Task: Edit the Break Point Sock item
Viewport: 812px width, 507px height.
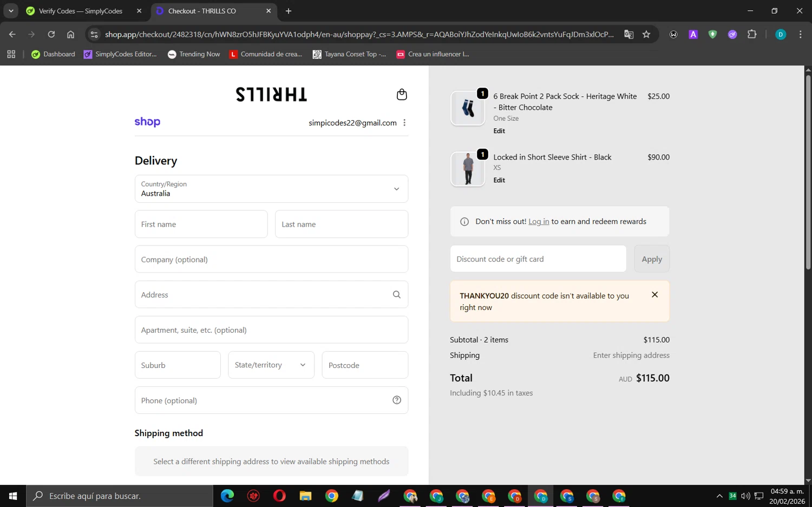Action: click(499, 131)
